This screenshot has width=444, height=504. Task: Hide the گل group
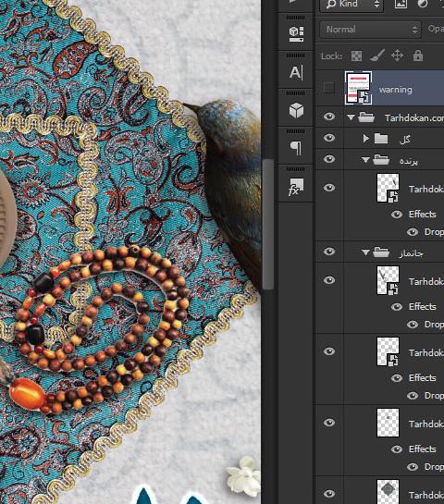pyautogui.click(x=329, y=138)
